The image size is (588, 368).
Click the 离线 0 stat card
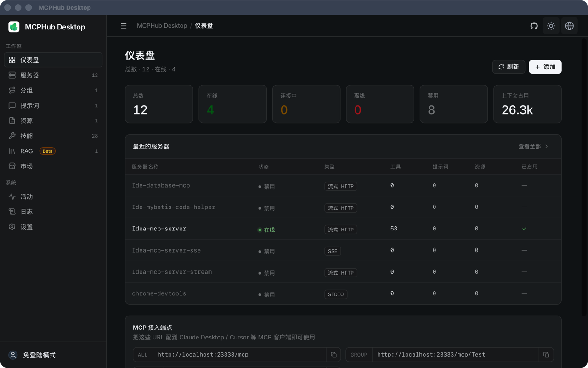point(380,104)
